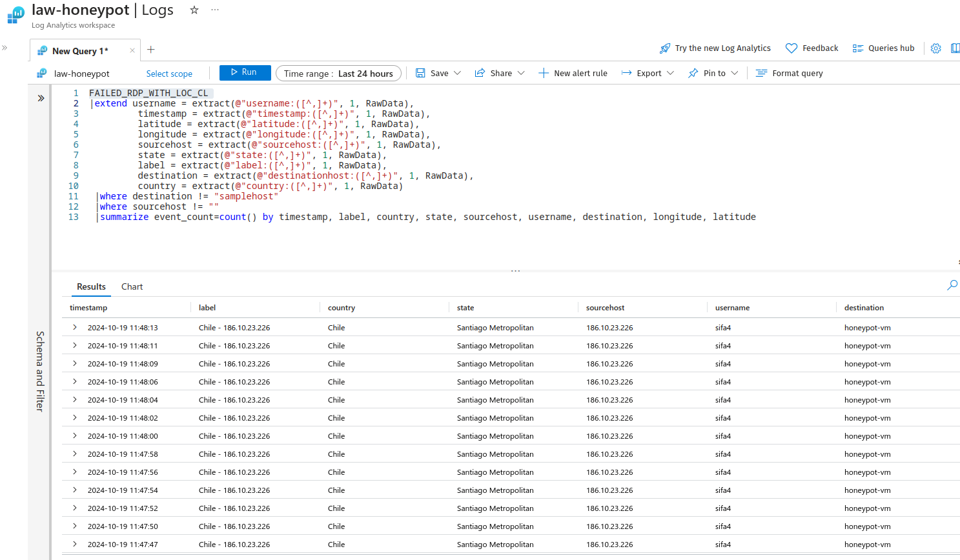Sort by the timestamp column header
The image size is (960, 560).
tap(88, 308)
